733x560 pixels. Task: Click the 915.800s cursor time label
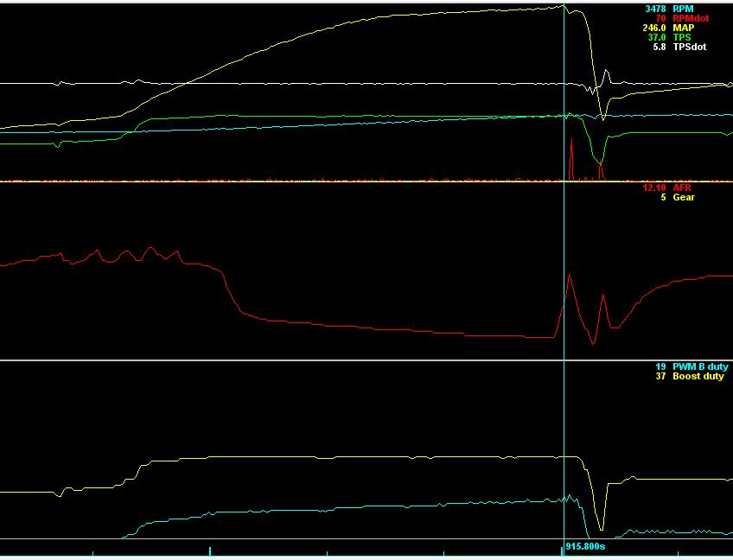585,546
